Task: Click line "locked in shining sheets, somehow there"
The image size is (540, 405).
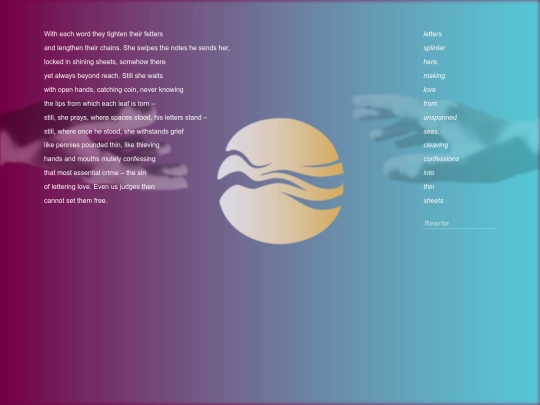Action: (105, 62)
